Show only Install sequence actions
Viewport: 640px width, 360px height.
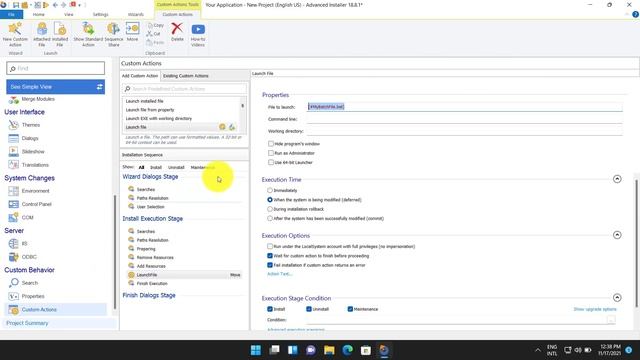pos(156,167)
